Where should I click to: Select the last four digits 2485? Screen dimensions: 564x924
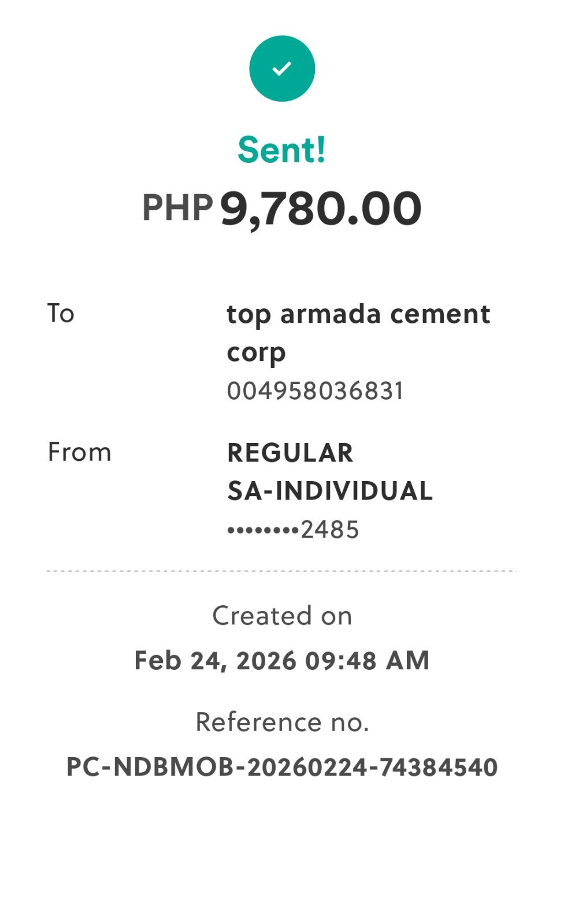[330, 530]
